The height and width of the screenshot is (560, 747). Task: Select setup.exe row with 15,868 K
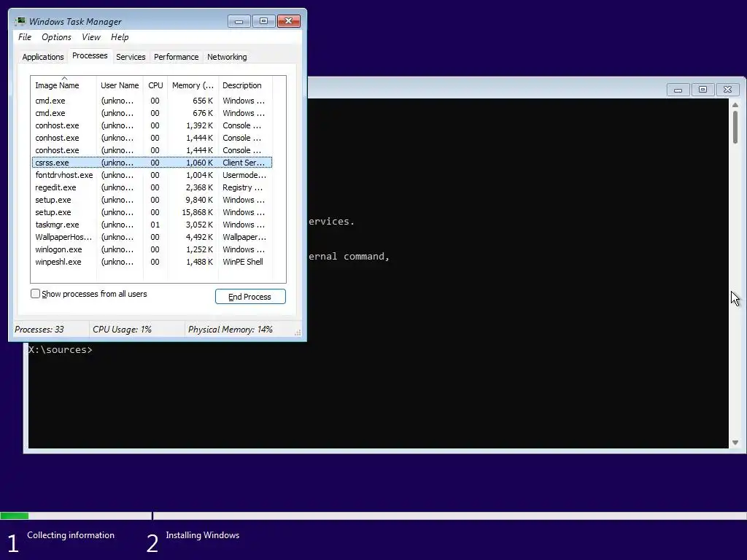tap(152, 212)
